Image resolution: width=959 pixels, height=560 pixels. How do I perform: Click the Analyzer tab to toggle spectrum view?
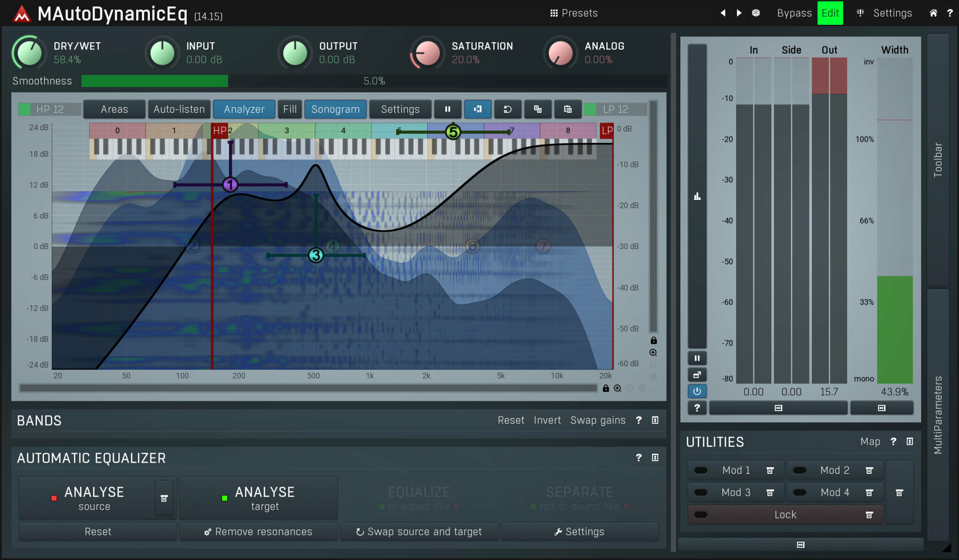pyautogui.click(x=244, y=110)
